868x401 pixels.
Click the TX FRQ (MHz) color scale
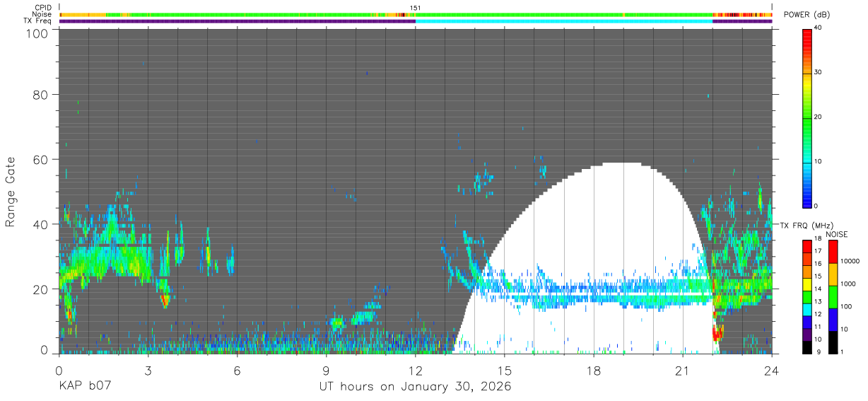(808, 296)
